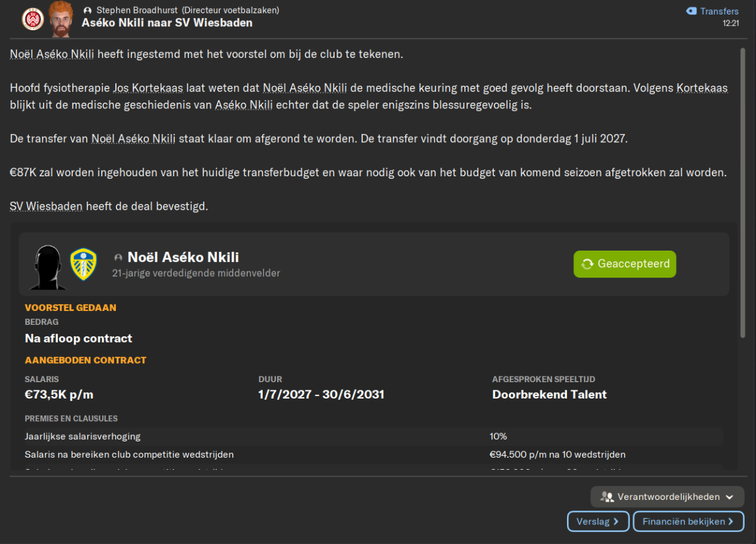Click people icon in Verantwoordelijkheden button

[x=607, y=497]
